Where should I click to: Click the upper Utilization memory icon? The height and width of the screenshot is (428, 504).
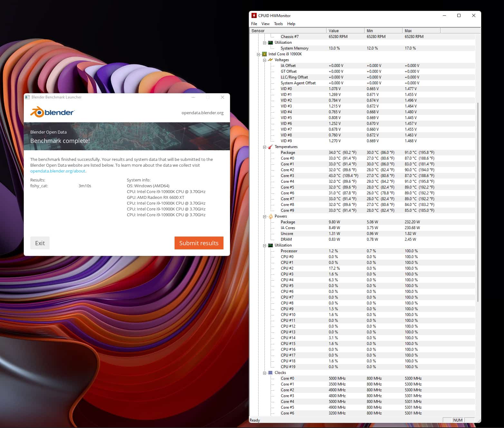point(271,42)
